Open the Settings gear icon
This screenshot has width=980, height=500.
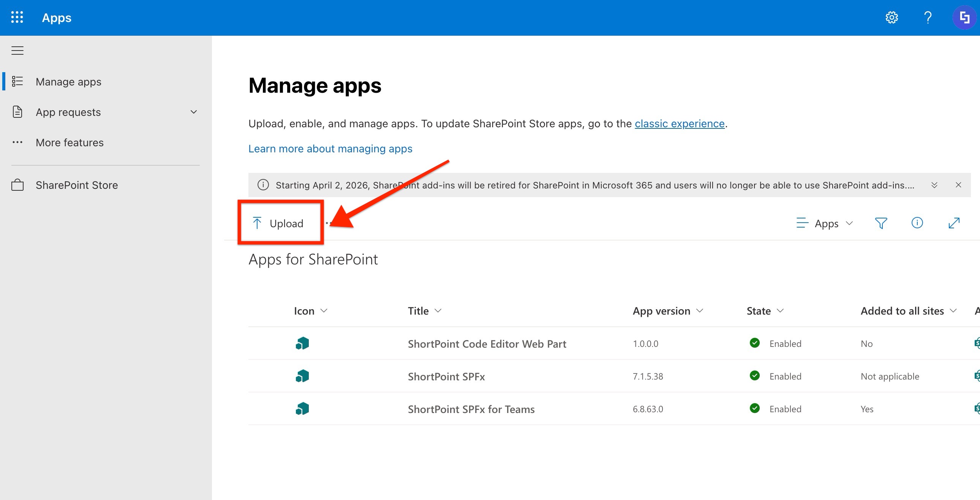891,17
